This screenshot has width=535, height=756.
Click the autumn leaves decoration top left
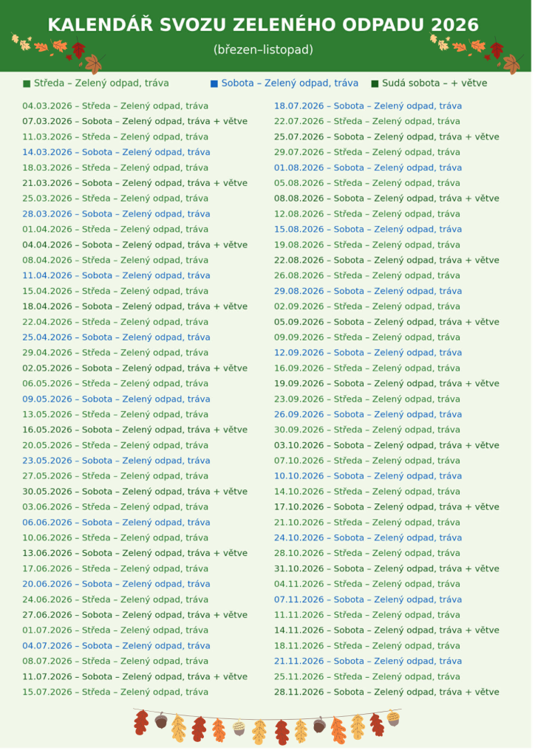[x=58, y=53]
